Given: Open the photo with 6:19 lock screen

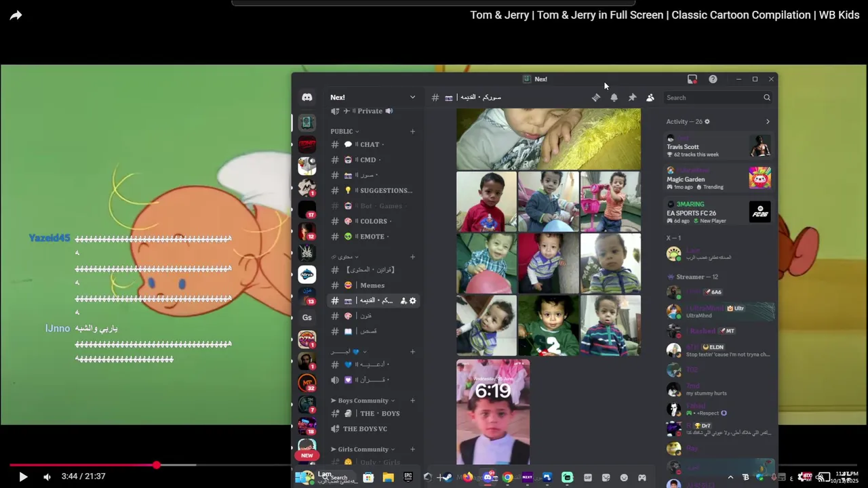Looking at the screenshot, I should coord(493,412).
